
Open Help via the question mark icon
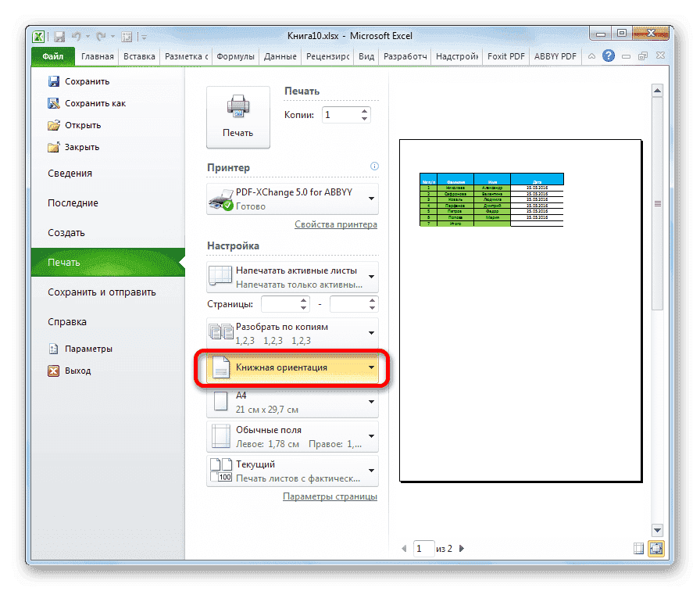pyautogui.click(x=608, y=56)
